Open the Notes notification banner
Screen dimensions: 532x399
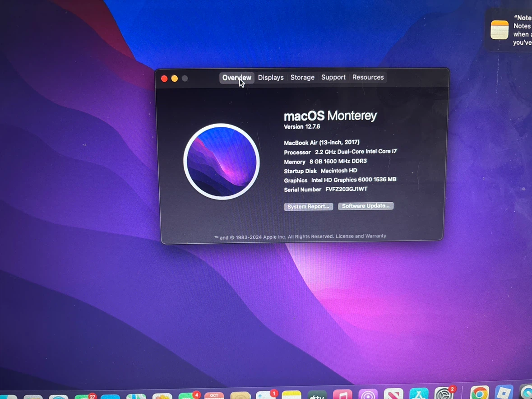click(509, 30)
